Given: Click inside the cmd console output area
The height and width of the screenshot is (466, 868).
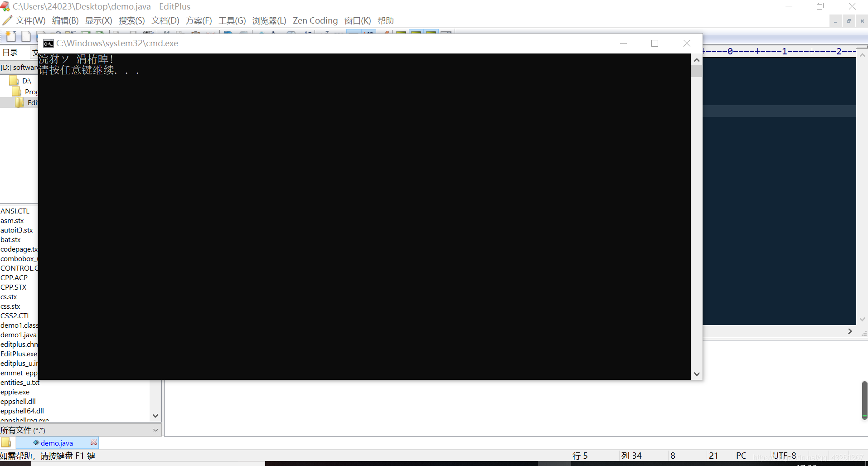Looking at the screenshot, I should click(x=364, y=217).
